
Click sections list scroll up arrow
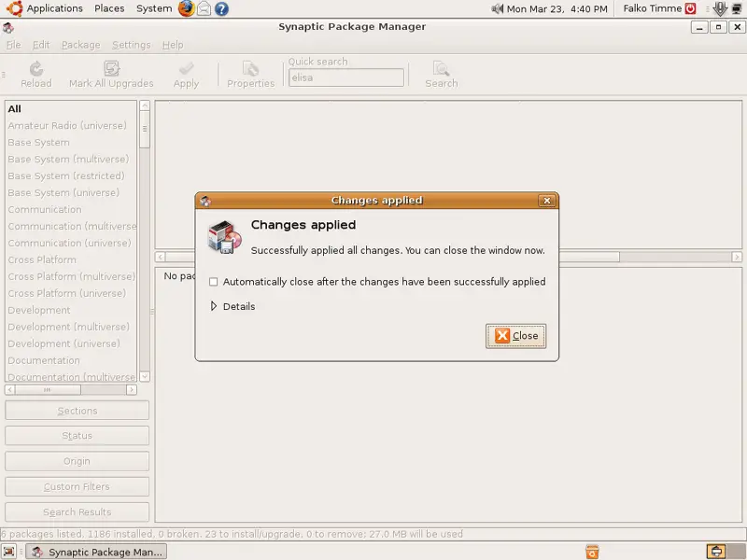(x=145, y=105)
